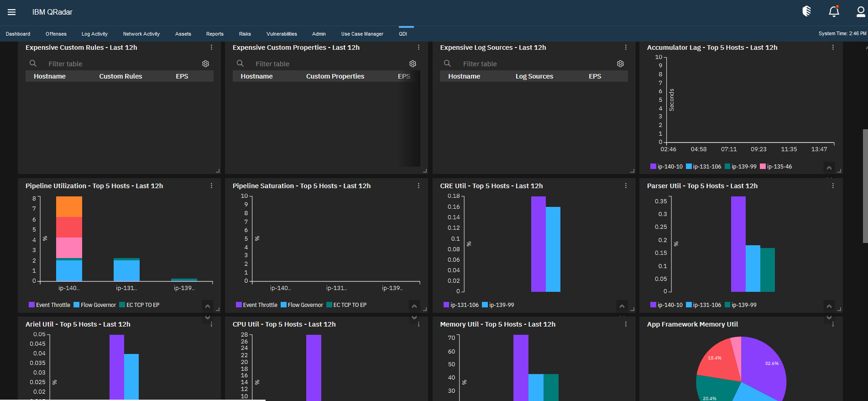
Task: Toggle ip-139-99 series in Accumulator Lag legend
Action: tap(741, 167)
